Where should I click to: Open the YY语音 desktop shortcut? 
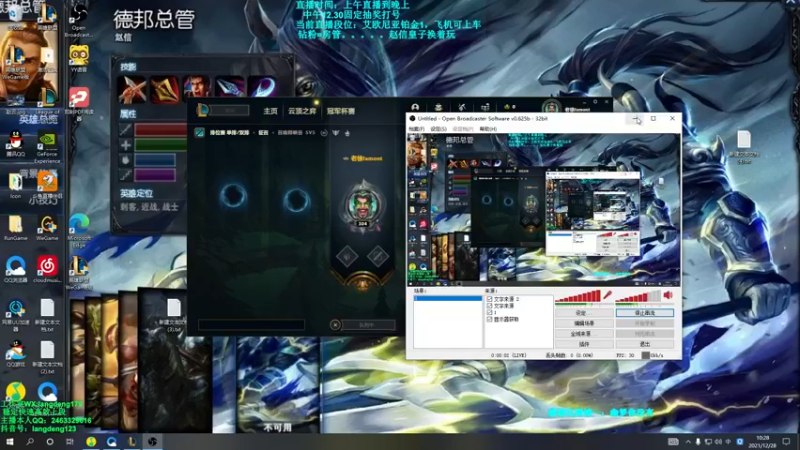79,59
